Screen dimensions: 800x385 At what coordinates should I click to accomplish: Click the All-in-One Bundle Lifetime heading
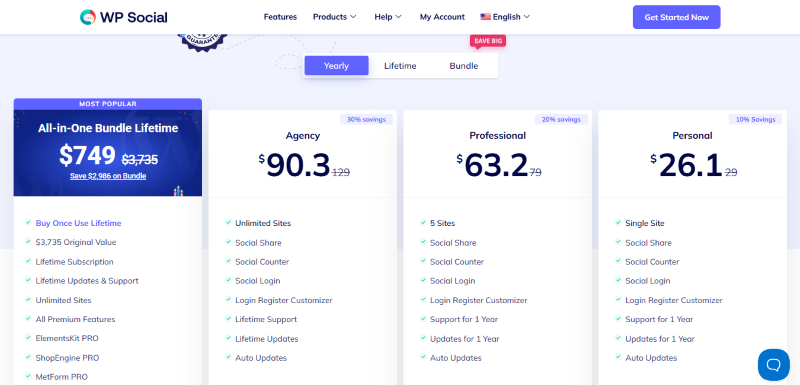click(x=108, y=128)
